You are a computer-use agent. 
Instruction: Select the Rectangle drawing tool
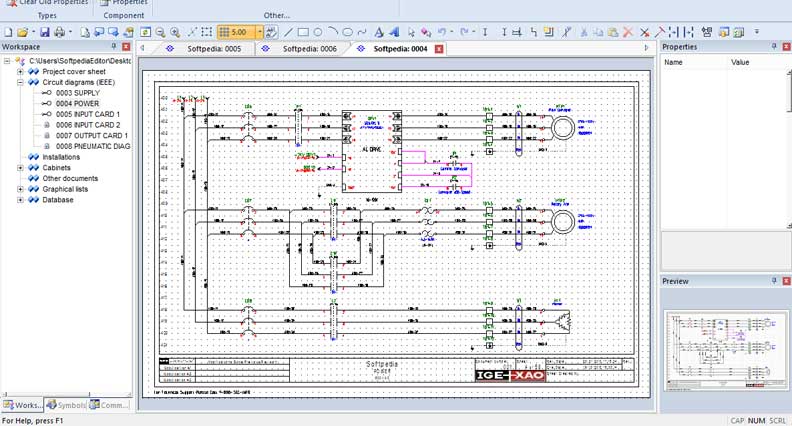303,32
